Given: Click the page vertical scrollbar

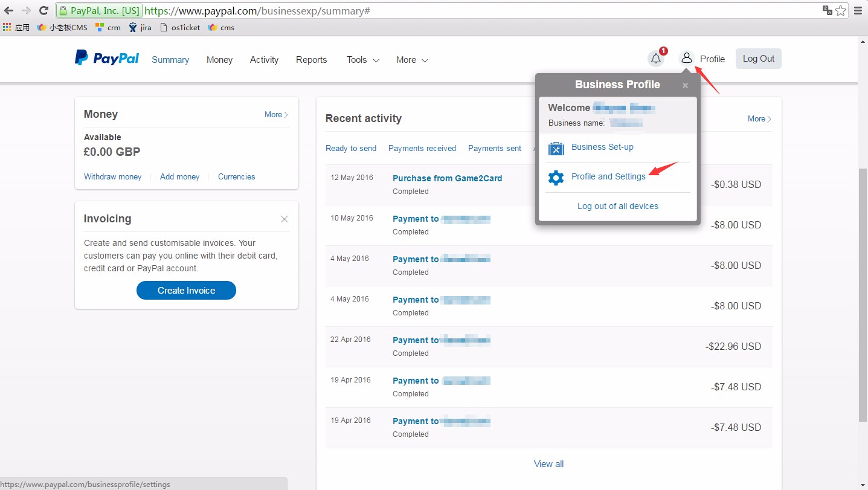Looking at the screenshot, I should (863, 295).
